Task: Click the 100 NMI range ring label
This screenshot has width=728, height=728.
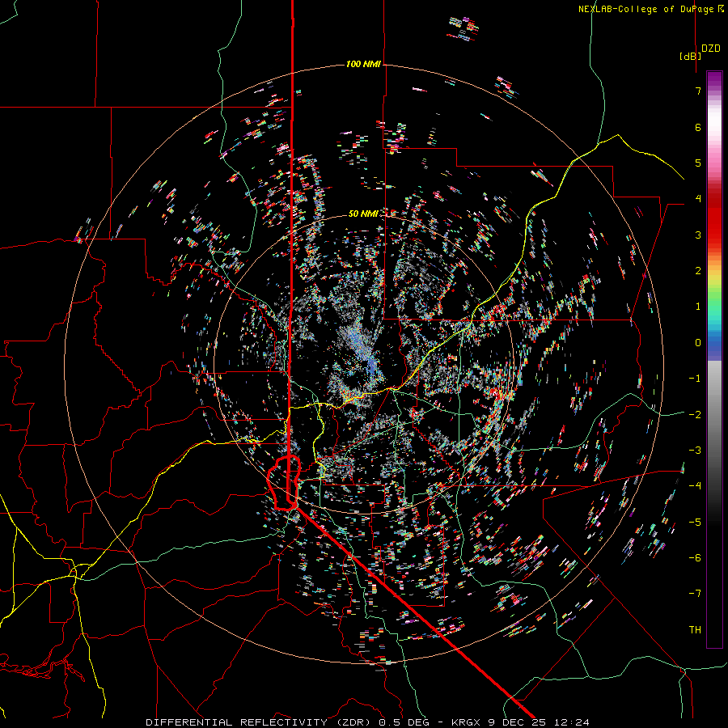Action: 363,64
